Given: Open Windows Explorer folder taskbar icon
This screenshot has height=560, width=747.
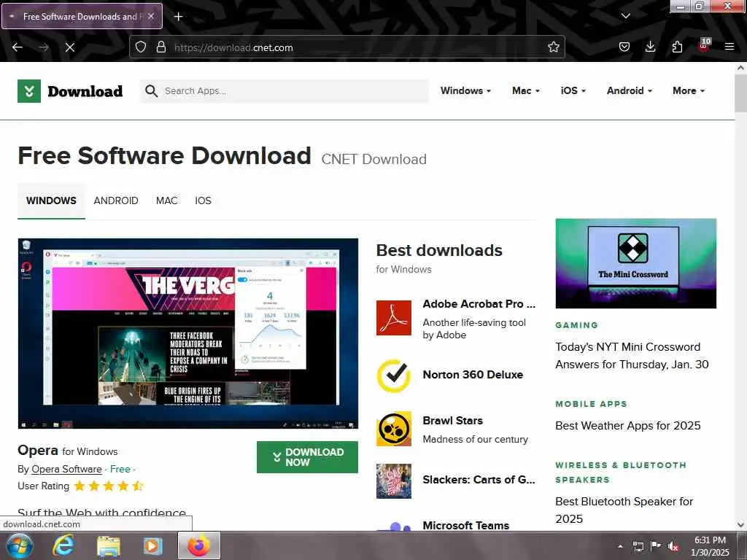Looking at the screenshot, I should tap(109, 545).
